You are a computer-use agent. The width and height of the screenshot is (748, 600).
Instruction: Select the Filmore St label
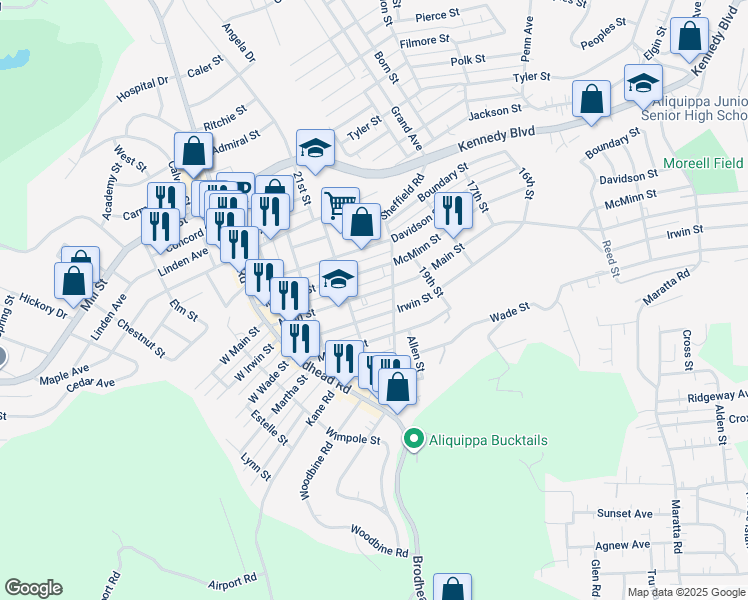pyautogui.click(x=425, y=41)
